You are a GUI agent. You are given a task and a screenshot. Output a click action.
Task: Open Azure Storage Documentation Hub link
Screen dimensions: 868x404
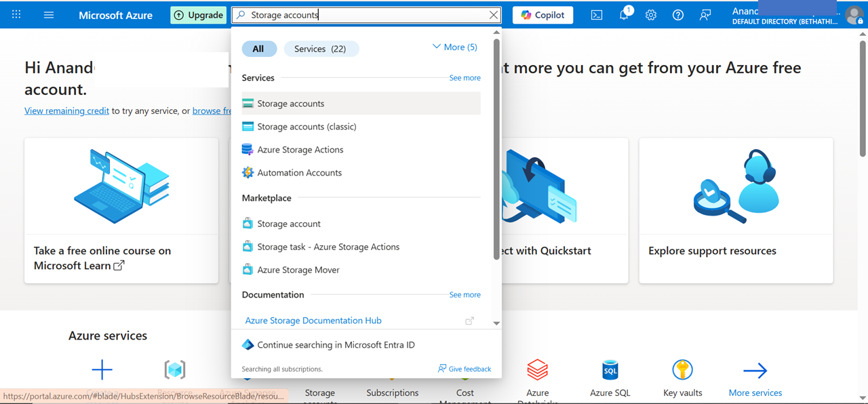[313, 321]
